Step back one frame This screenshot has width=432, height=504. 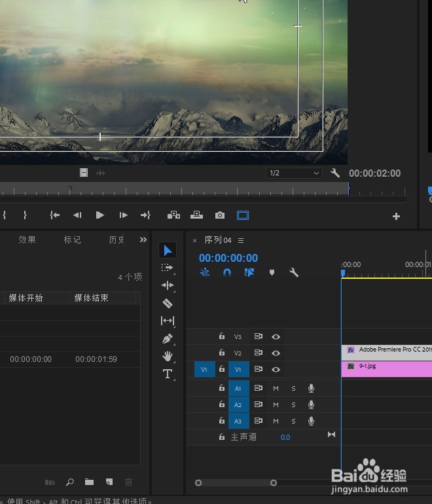click(77, 215)
